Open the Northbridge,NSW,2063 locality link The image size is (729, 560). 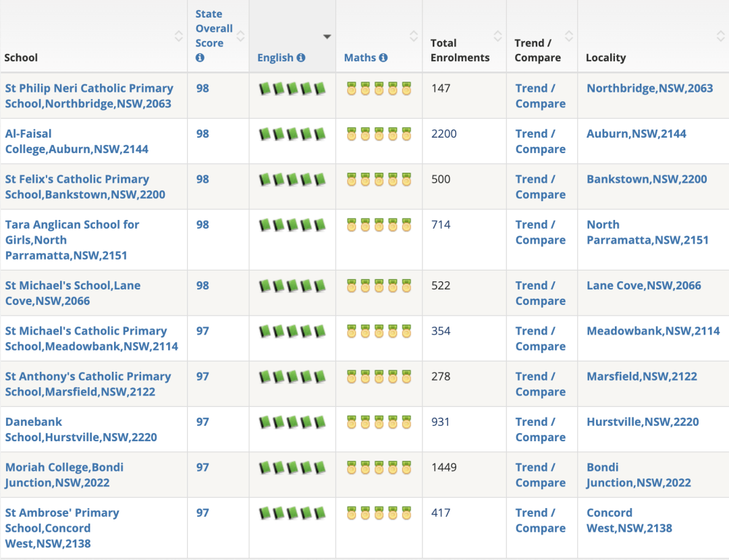click(x=649, y=88)
